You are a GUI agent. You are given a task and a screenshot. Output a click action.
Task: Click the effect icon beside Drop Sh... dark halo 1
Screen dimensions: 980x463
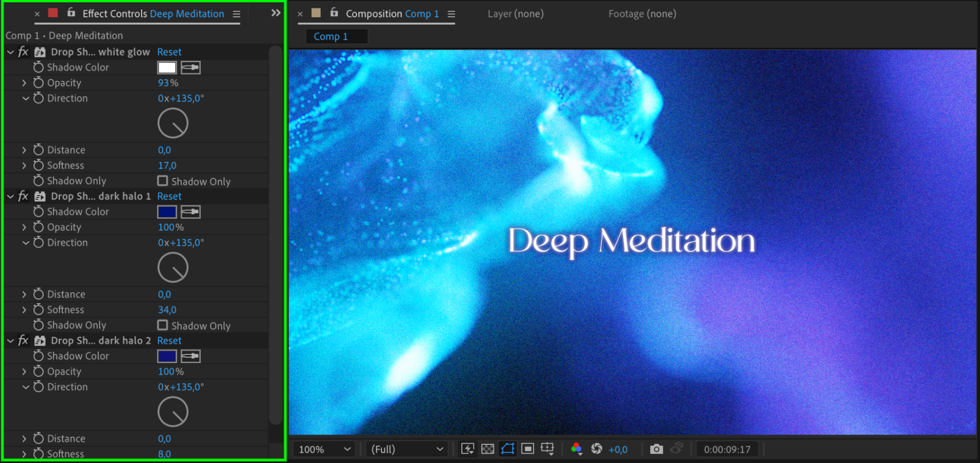click(x=40, y=196)
